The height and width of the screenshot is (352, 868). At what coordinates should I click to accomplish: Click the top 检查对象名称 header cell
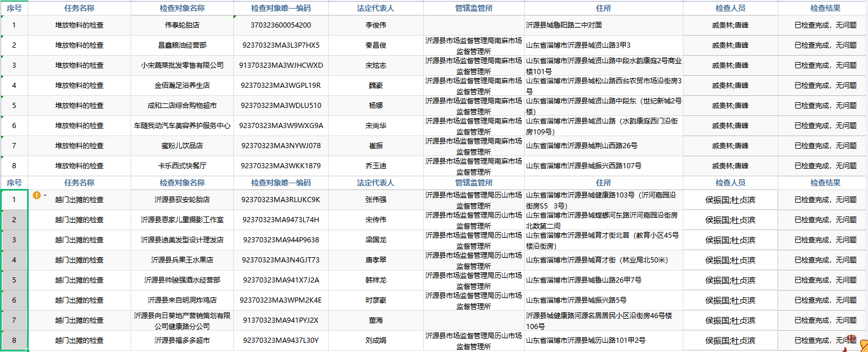click(x=182, y=8)
